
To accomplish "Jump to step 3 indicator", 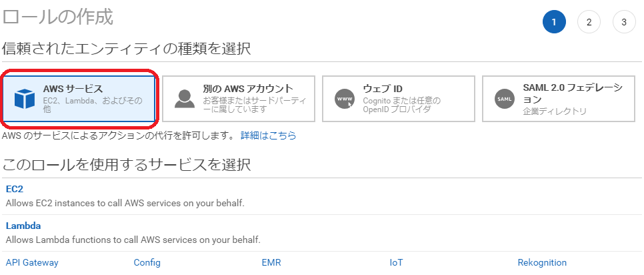I will (624, 22).
